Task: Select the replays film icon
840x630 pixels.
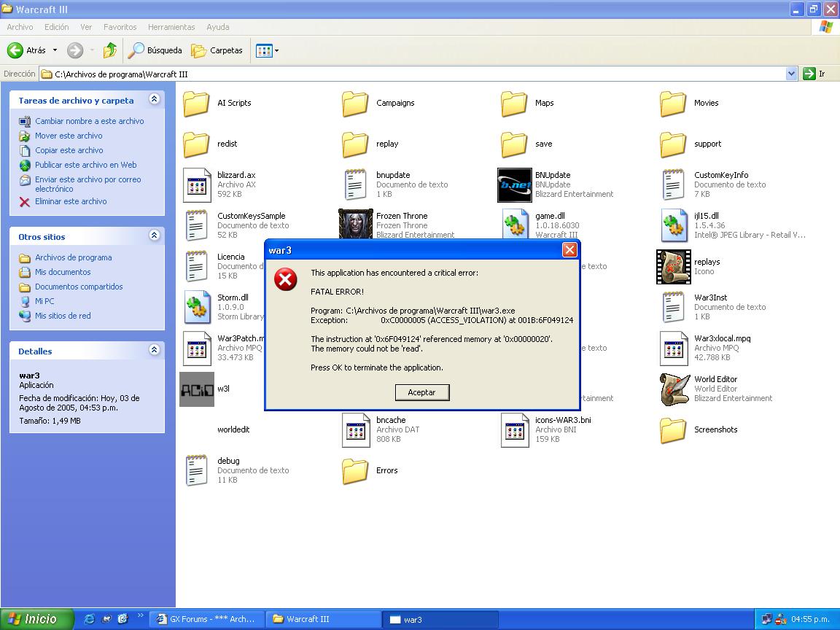Action: (674, 266)
